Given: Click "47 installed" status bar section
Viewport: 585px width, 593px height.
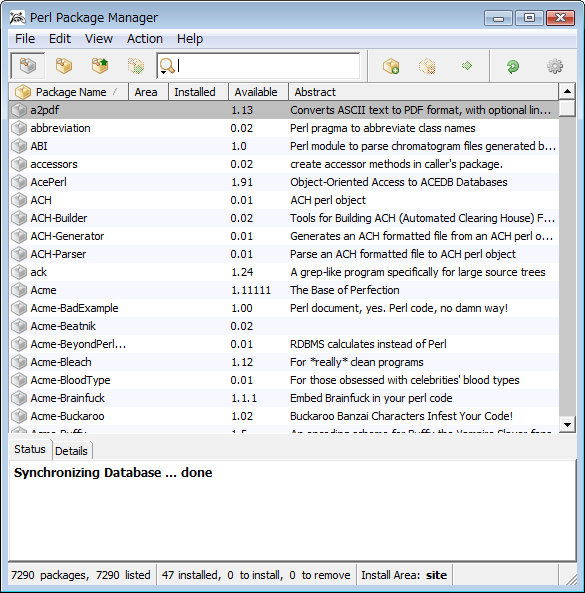Looking at the screenshot, I should pos(191,575).
